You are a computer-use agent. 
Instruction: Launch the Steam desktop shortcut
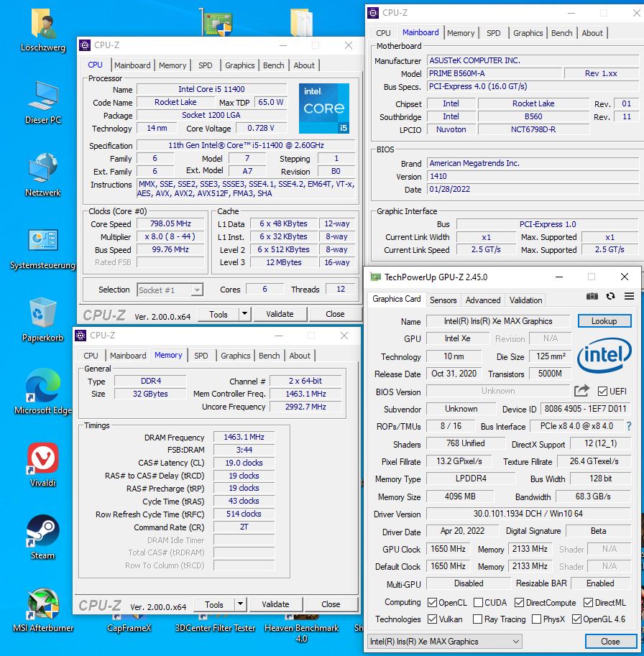(x=43, y=530)
